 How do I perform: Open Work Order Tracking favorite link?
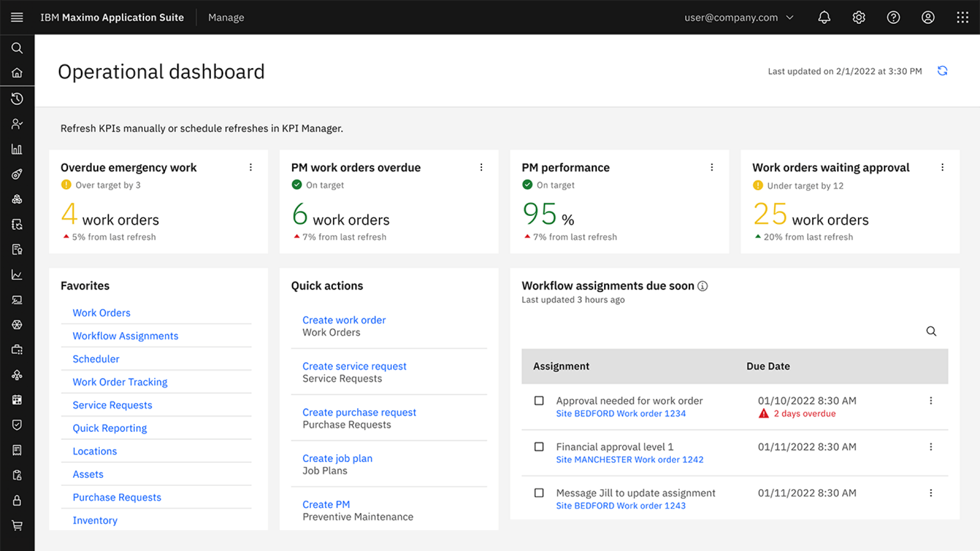pyautogui.click(x=120, y=382)
